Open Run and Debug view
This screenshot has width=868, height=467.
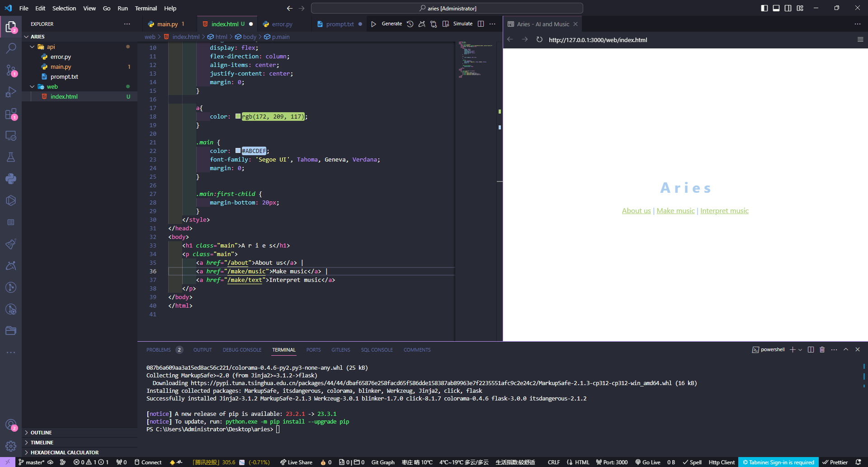11,92
